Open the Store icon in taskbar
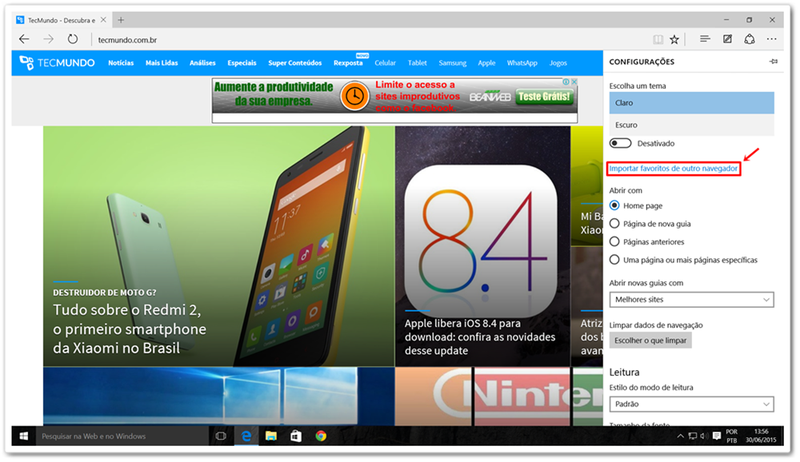This screenshot has width=800, height=462. click(296, 437)
